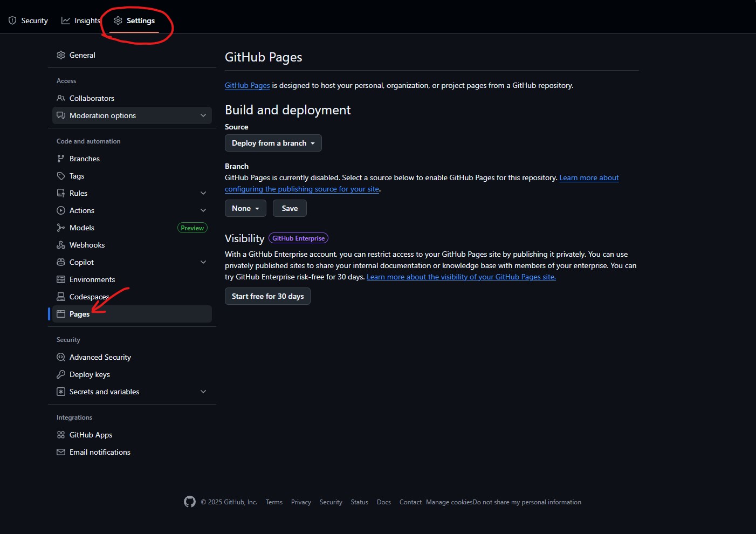This screenshot has width=756, height=534.
Task: Click the Collaborators people icon
Action: (61, 98)
